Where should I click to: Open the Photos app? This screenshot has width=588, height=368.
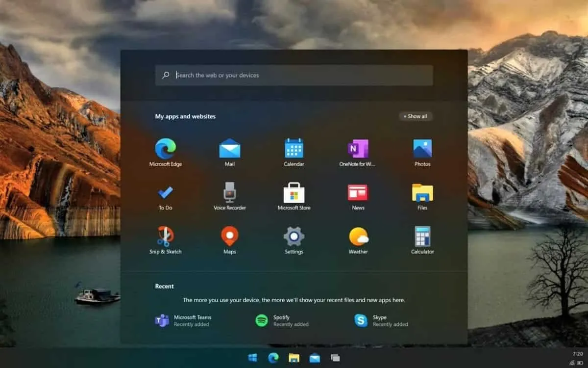click(422, 149)
